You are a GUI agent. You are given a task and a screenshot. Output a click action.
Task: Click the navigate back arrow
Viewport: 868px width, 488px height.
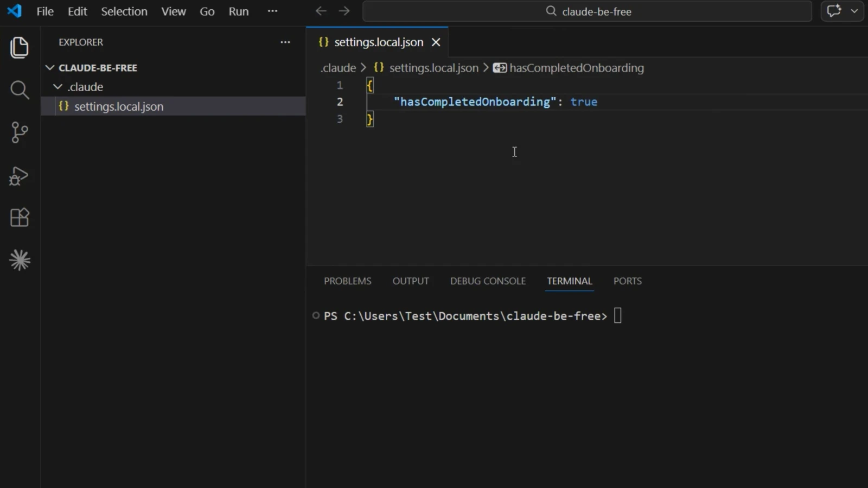coord(321,11)
